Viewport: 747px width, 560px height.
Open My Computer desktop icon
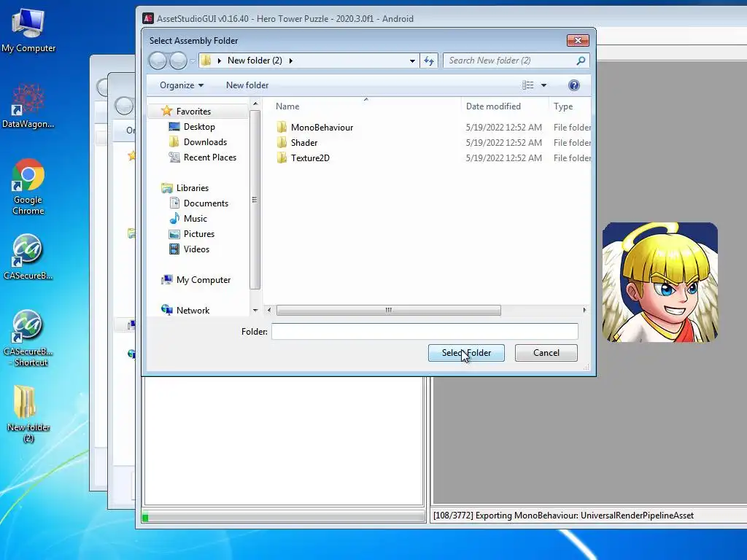pyautogui.click(x=28, y=30)
